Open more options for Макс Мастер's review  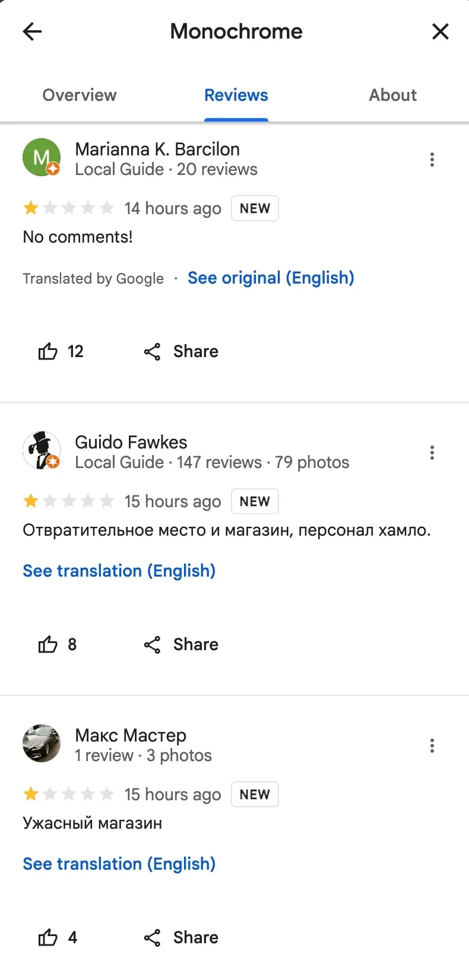[x=432, y=746]
